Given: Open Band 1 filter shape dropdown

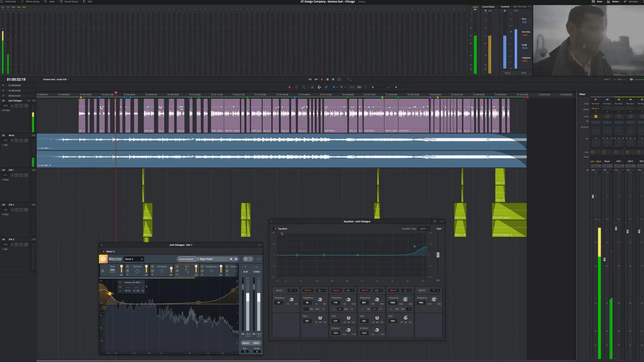Looking at the screenshot, I should pos(293,290).
